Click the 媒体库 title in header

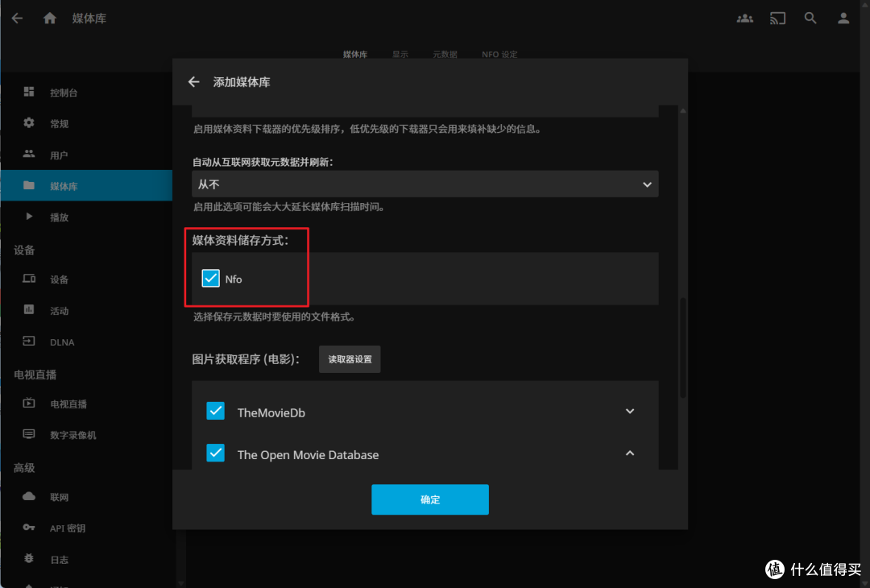(89, 19)
